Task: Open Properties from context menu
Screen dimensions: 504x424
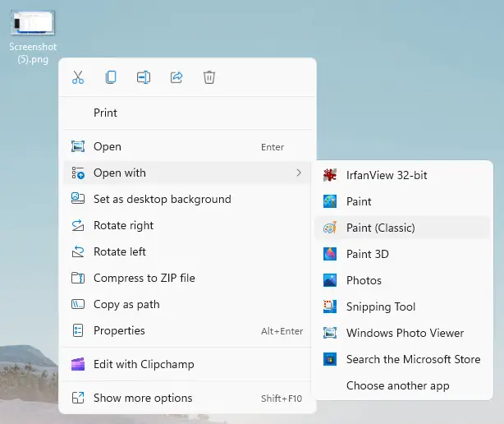Action: coord(187,330)
